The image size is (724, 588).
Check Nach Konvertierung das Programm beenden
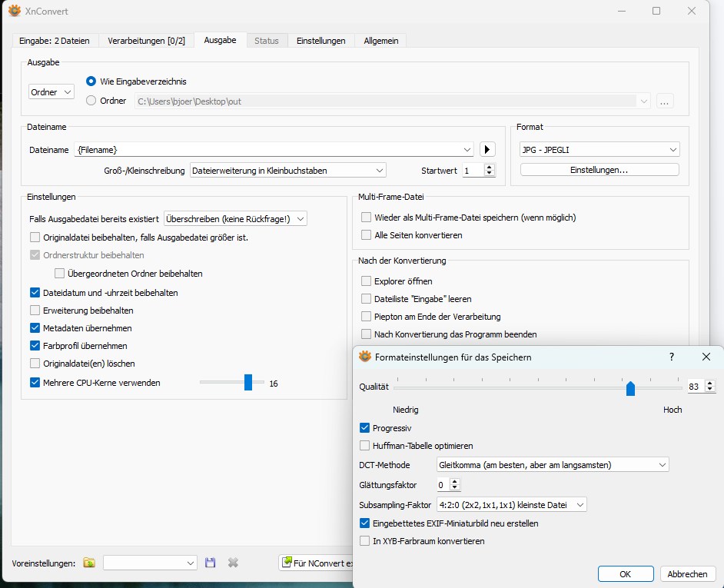[x=366, y=334]
